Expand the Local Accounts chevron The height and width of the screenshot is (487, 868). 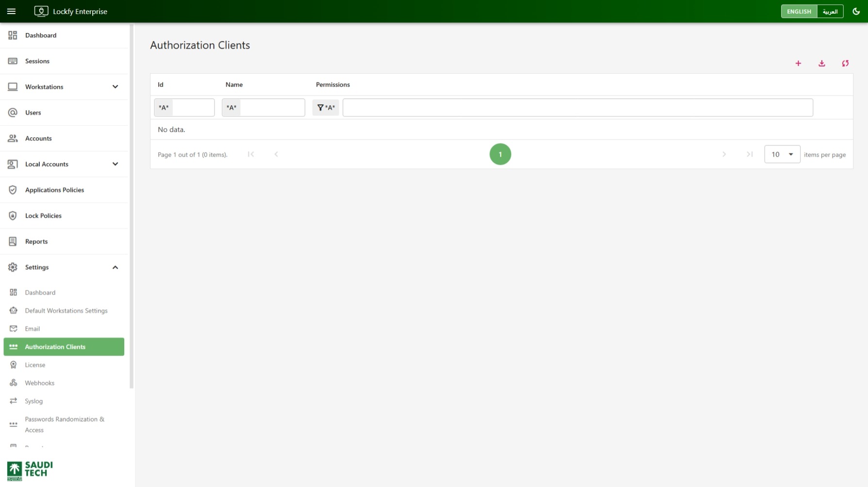pos(115,164)
